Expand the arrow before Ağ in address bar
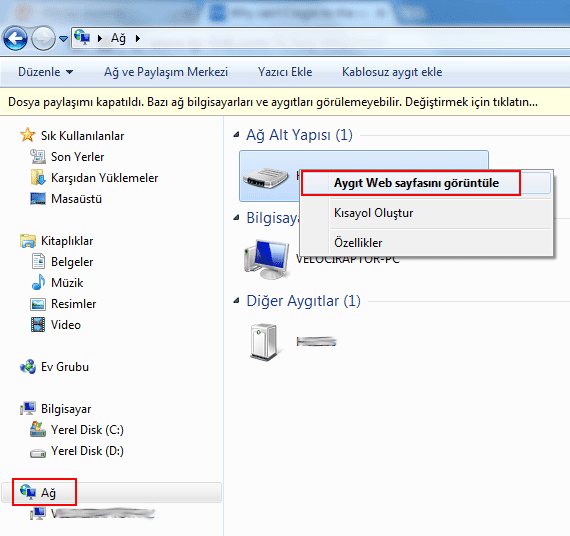The image size is (570, 536). coord(100,38)
